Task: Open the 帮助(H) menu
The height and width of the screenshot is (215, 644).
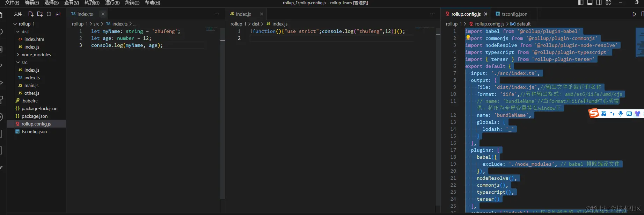Action: (152, 2)
